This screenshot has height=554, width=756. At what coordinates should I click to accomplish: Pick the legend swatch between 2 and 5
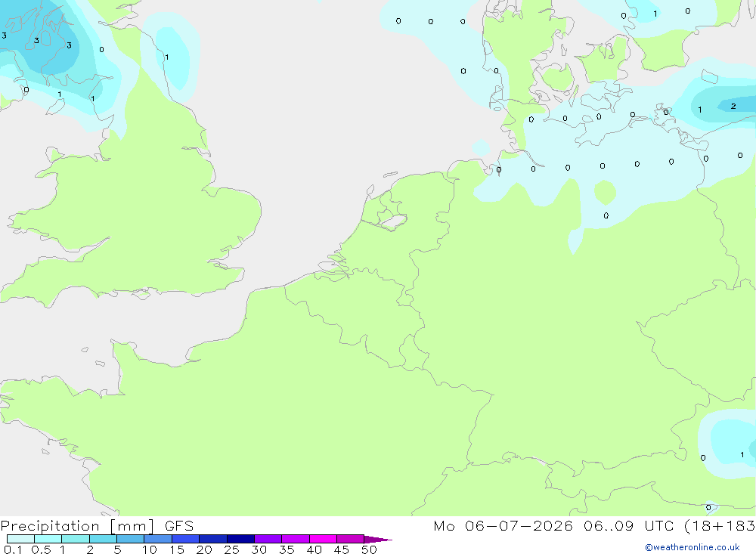pos(103,539)
